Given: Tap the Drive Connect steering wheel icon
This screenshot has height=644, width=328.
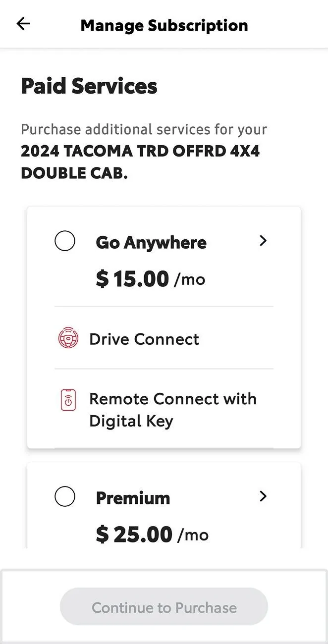Looking at the screenshot, I should (68, 339).
